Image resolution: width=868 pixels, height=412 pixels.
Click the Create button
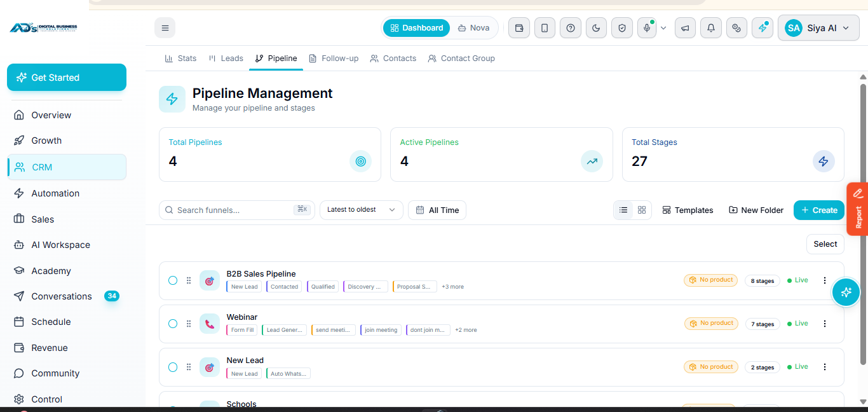click(819, 210)
